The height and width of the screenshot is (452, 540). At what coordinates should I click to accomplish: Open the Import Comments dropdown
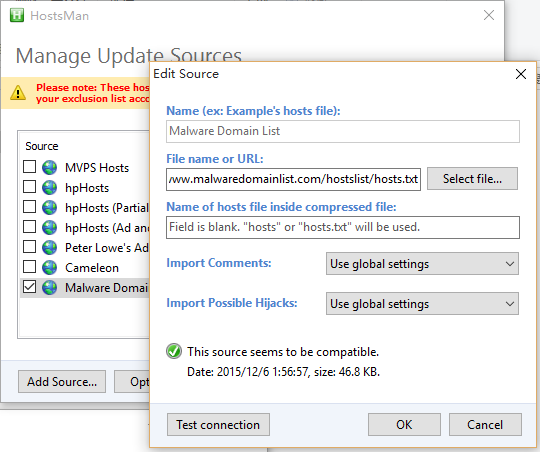coord(422,264)
